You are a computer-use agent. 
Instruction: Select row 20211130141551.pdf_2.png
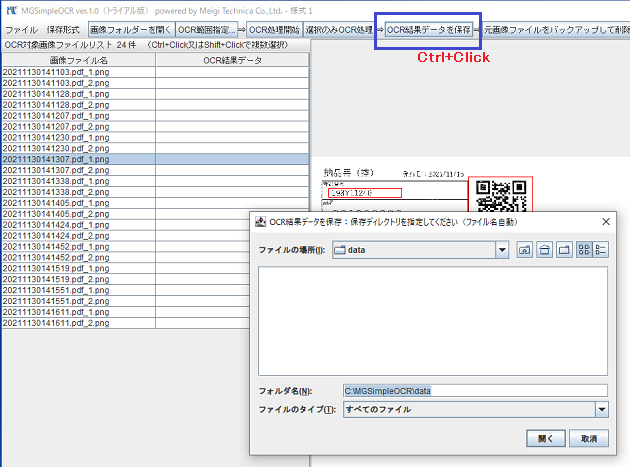click(x=125, y=301)
